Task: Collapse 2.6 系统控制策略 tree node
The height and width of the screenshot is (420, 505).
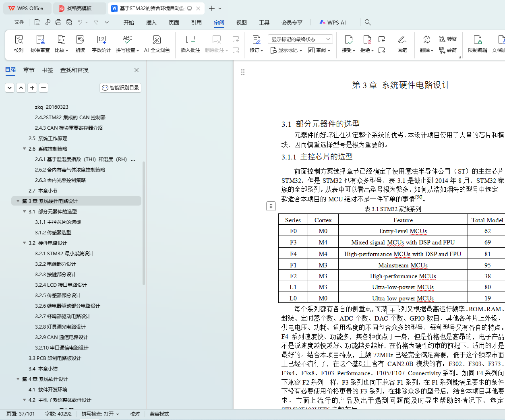Action: 24,149
